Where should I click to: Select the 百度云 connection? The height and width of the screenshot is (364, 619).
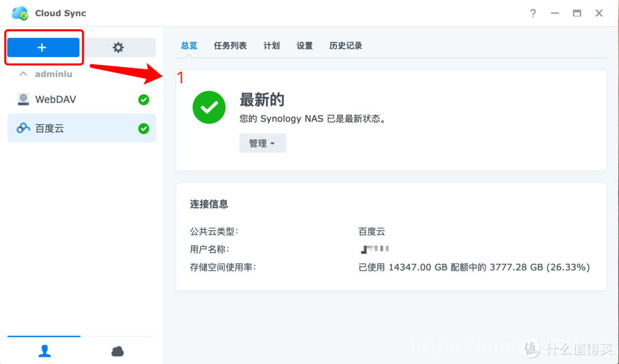pos(82,128)
